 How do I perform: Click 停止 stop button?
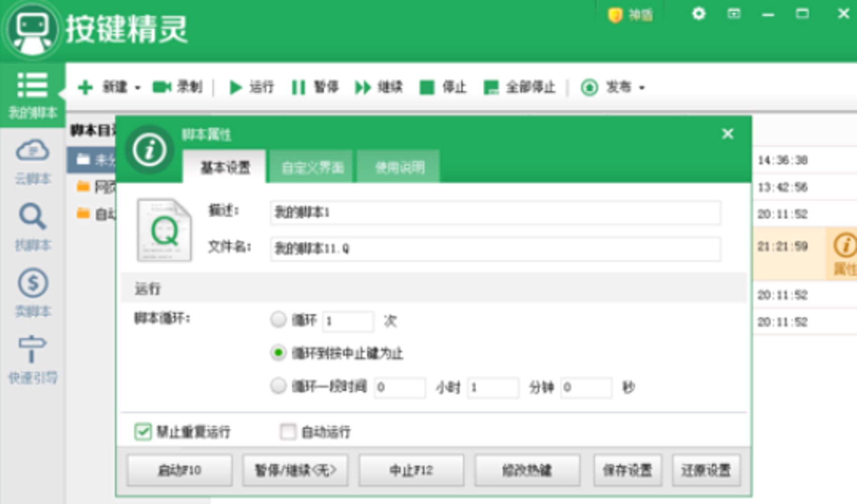(443, 87)
